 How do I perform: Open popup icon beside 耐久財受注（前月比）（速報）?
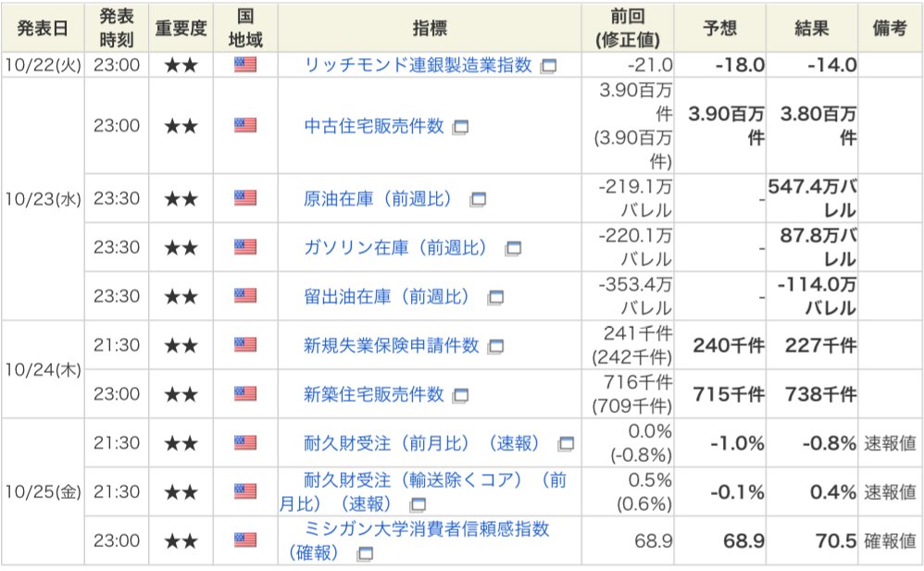566,443
